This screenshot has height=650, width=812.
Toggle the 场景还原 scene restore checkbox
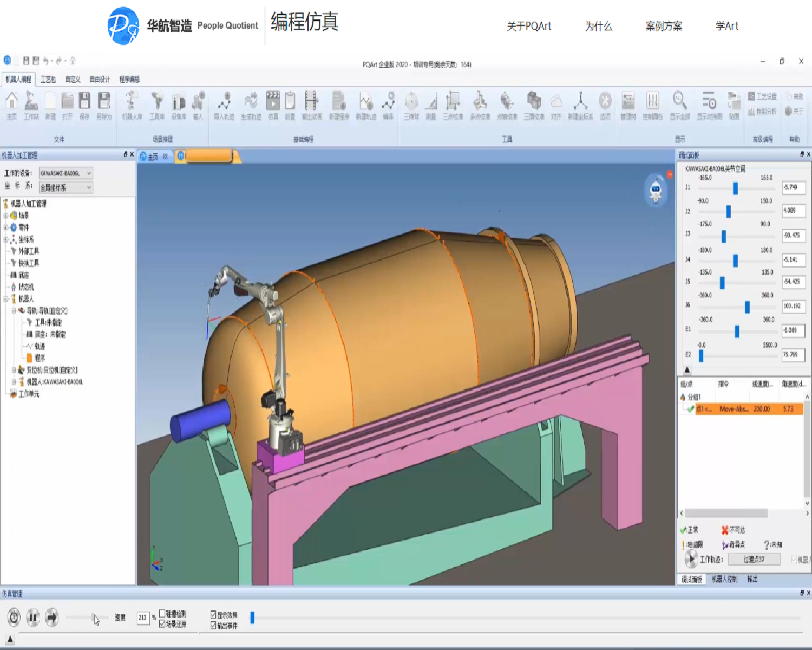pos(162,624)
